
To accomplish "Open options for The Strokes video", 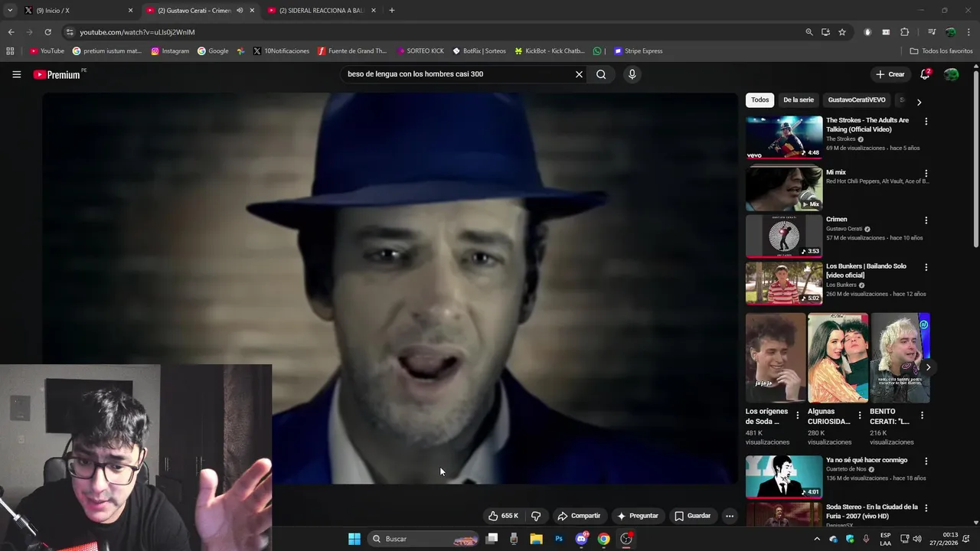I will (926, 121).
